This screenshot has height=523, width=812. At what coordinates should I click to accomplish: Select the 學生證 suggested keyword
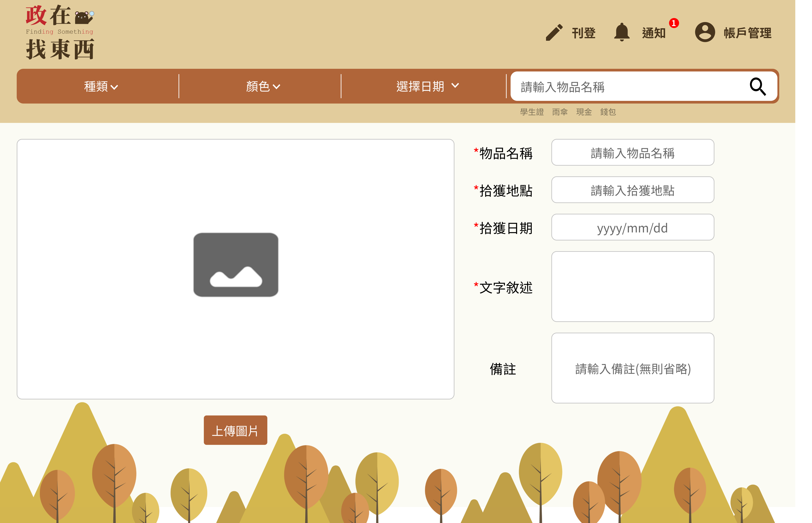coord(532,112)
